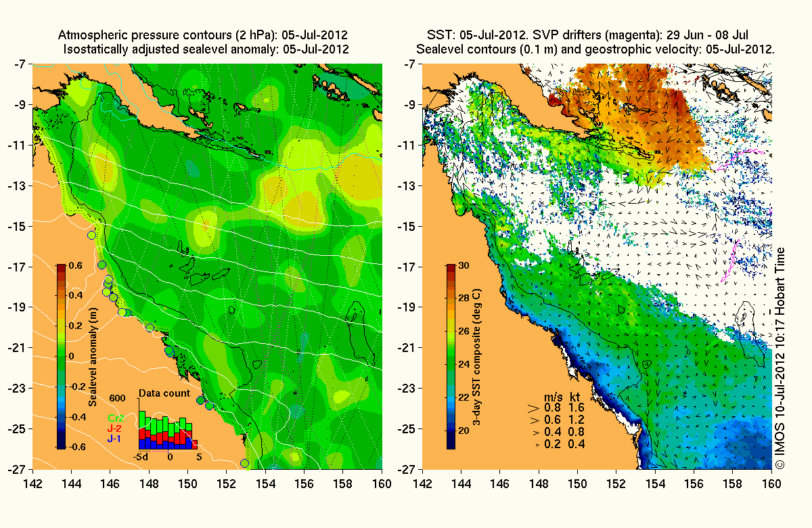Click the Data count histogram
This screenshot has width=812, height=528.
[x=168, y=430]
